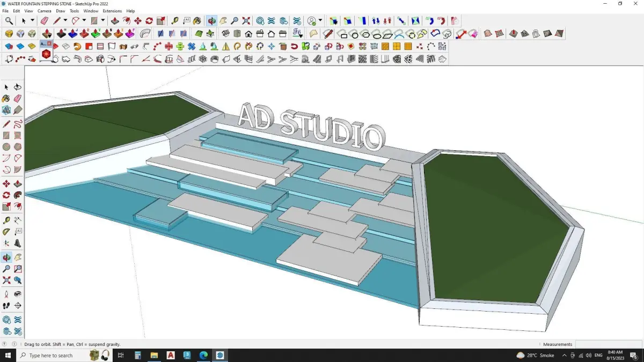Screen dimensions: 644x362
Task: Select the 3D Text tool in left toolbar
Action: [x=18, y=243]
